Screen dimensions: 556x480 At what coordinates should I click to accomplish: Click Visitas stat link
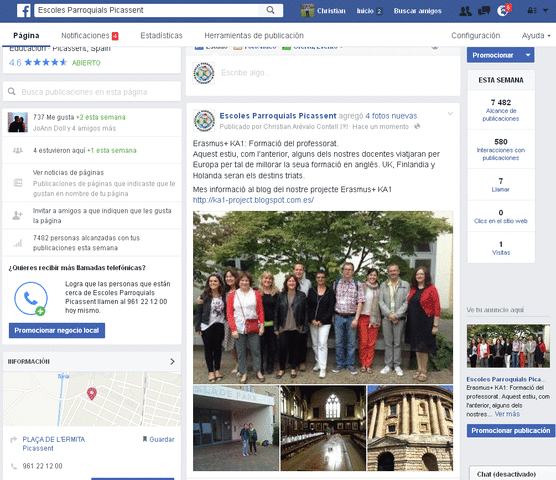[x=501, y=252]
